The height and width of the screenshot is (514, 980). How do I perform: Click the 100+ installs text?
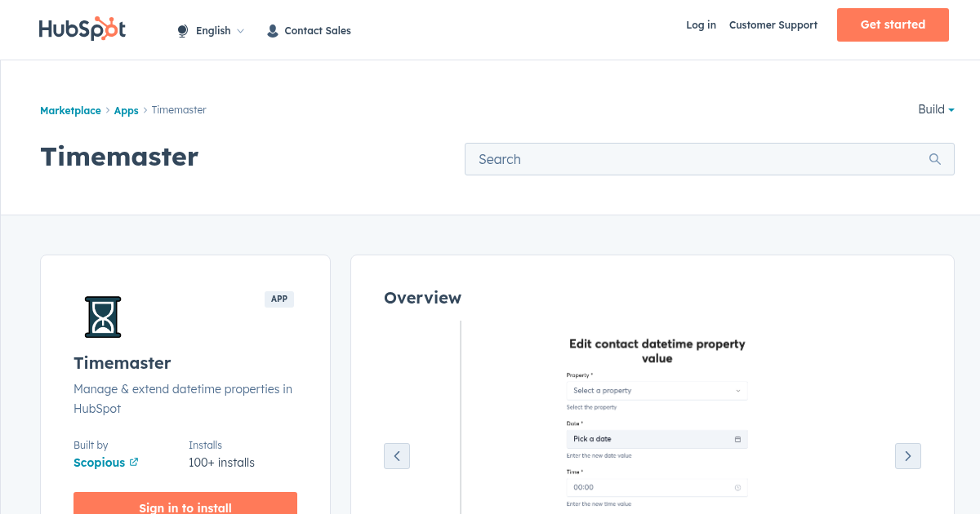click(x=221, y=463)
